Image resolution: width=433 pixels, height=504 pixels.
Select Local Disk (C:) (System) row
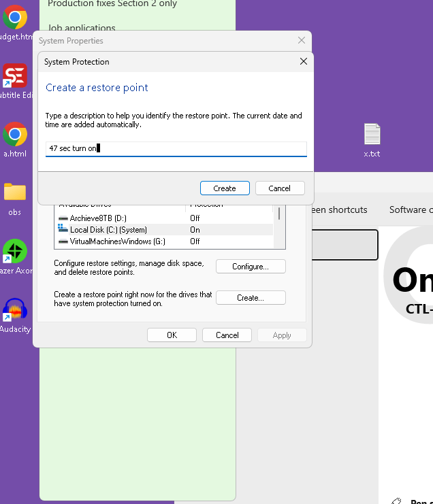point(165,230)
